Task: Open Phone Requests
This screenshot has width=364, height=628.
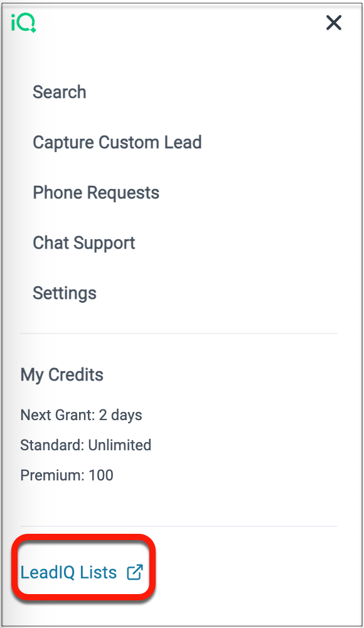Action: [96, 192]
